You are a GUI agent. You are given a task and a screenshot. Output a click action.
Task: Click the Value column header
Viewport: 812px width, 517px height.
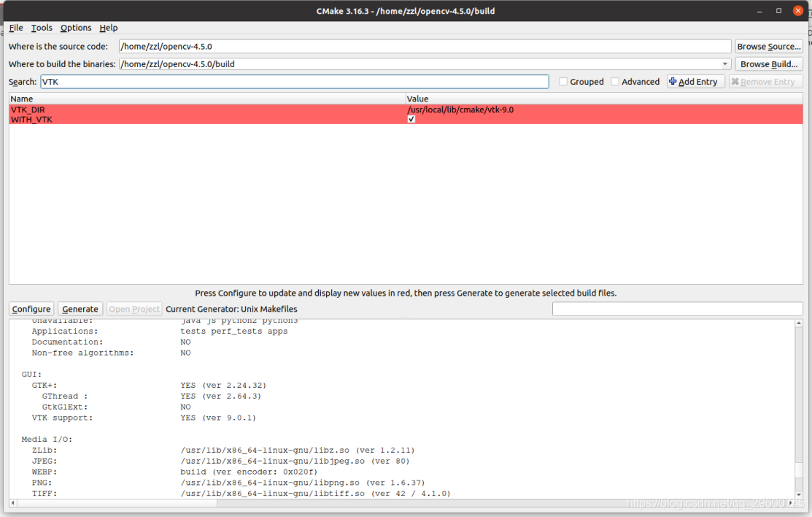[x=604, y=99]
